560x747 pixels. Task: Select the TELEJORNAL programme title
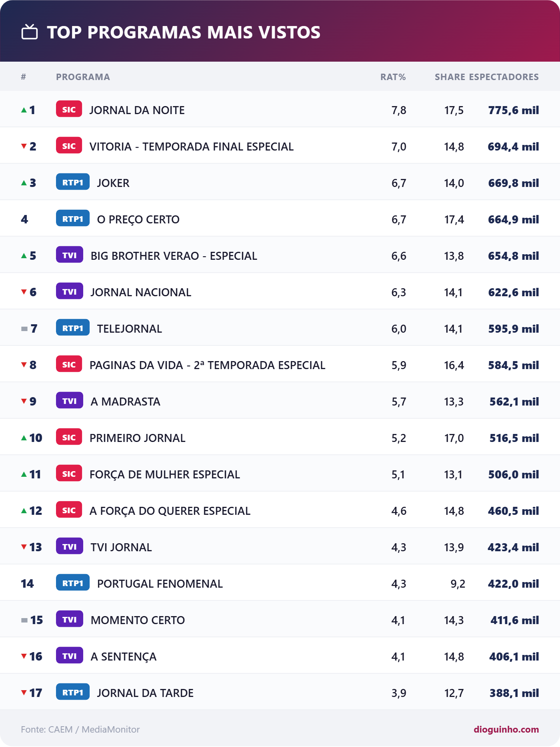130,329
